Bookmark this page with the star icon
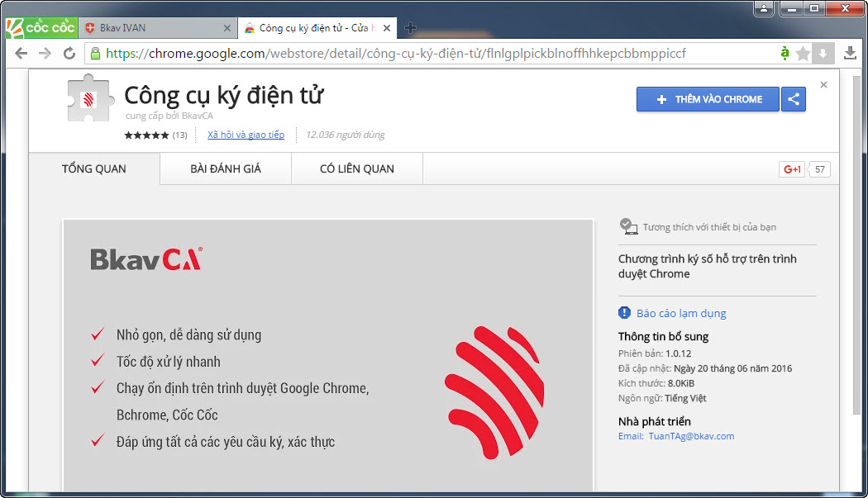 tap(803, 54)
